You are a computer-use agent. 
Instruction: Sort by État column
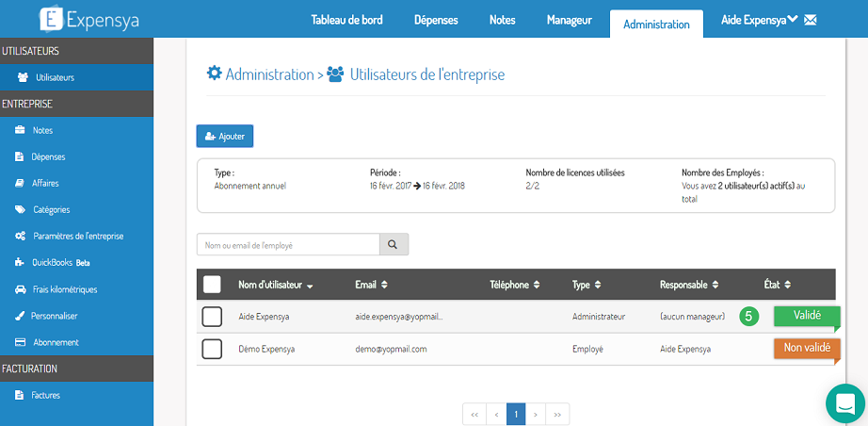(778, 285)
